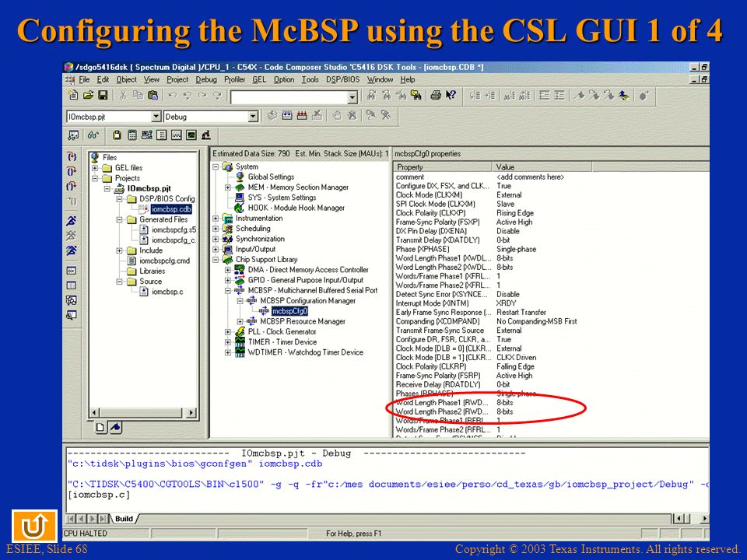This screenshot has width=747, height=560.
Task: Click the Find binoculars icon
Action: (x=372, y=95)
